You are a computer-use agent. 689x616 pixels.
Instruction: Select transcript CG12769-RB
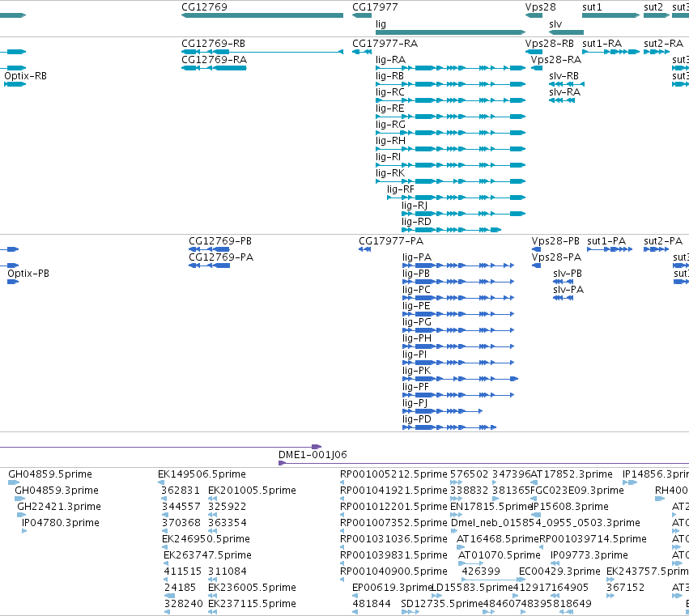262,52
